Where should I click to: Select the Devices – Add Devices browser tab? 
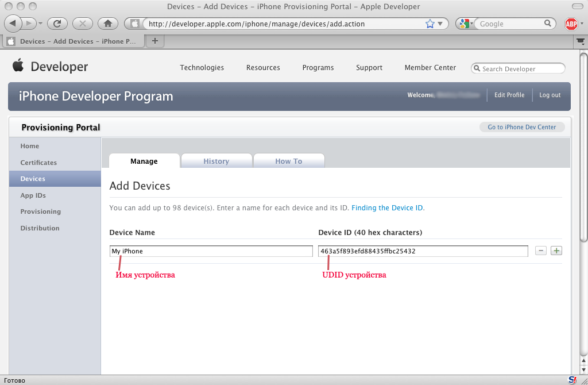(73, 41)
